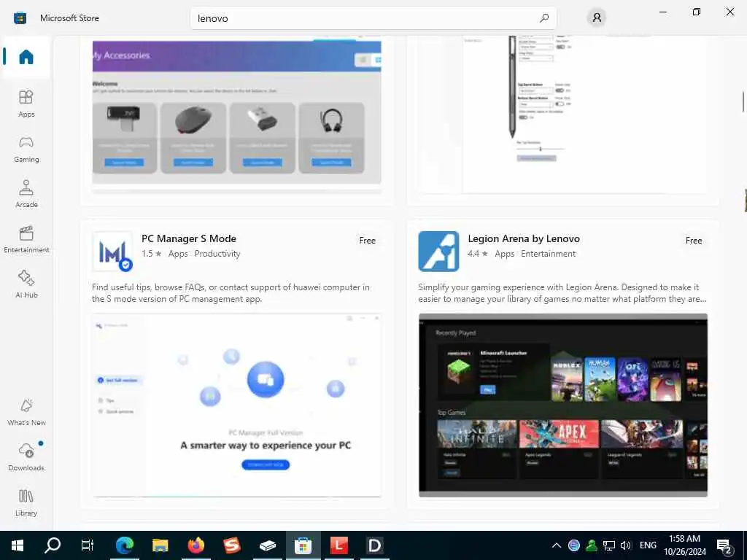
Task: Open the user account profile button
Action: [597, 18]
